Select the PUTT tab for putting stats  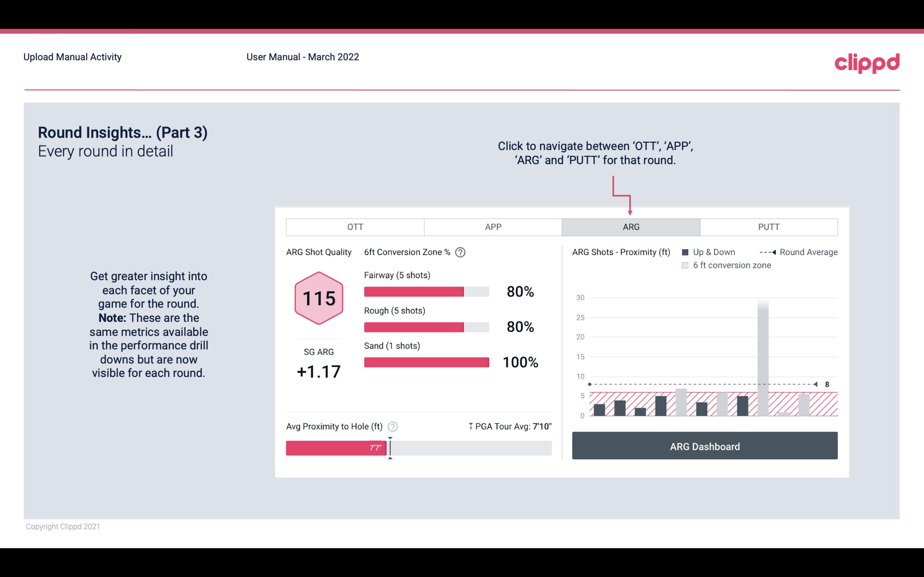(768, 227)
